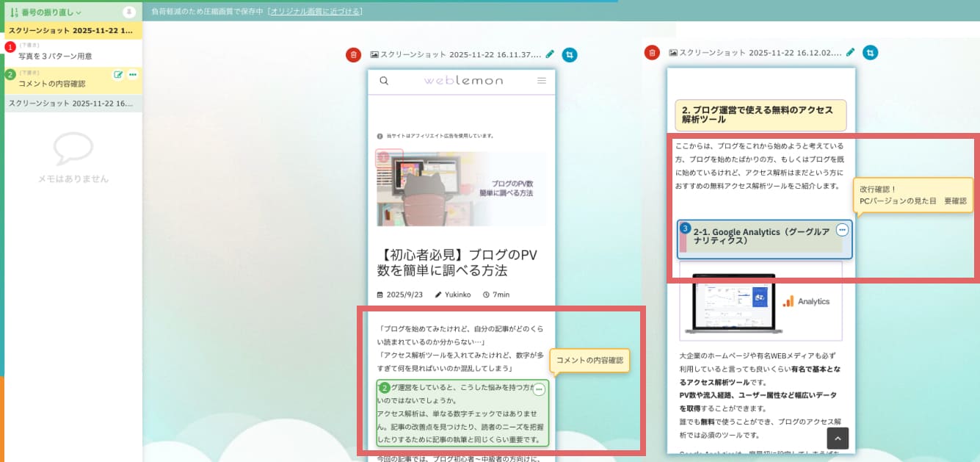980x462 pixels.
Task: Select second screenshot entry in sidebar list
Action: tap(71, 104)
